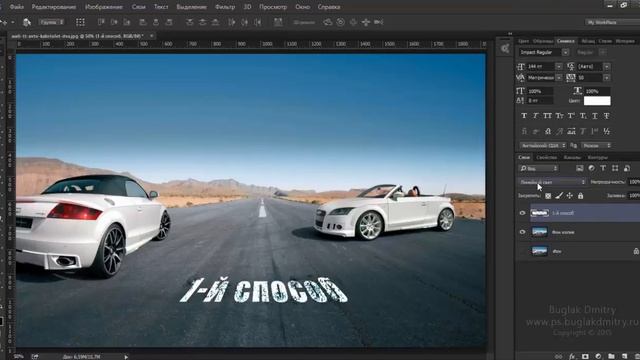Click the horizontal scale field
640x360 pixels.
coord(598,91)
